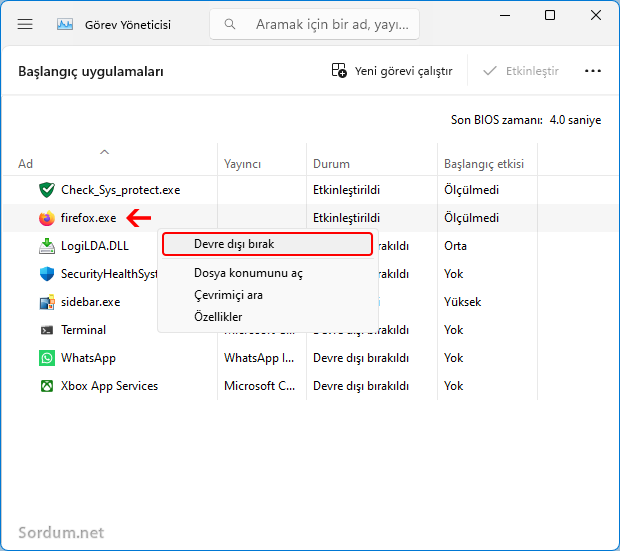This screenshot has height=551, width=620.
Task: Click the Yeni görevi çalıştır icon
Action: pyautogui.click(x=339, y=70)
